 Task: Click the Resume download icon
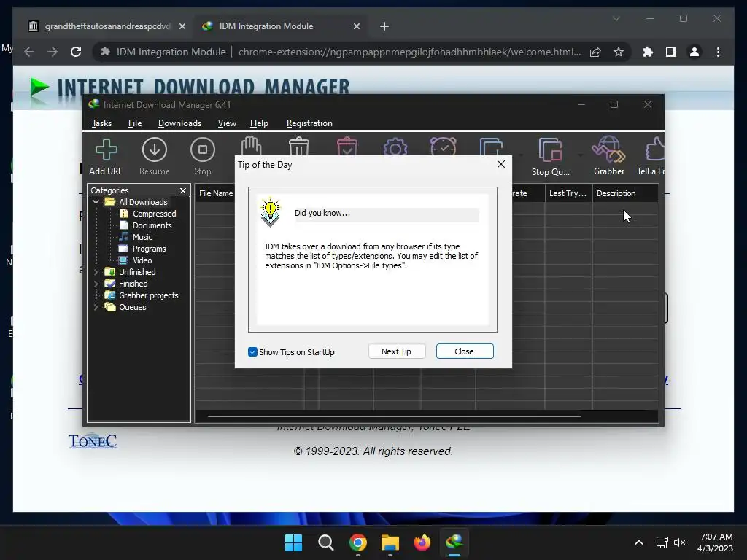tap(155, 149)
